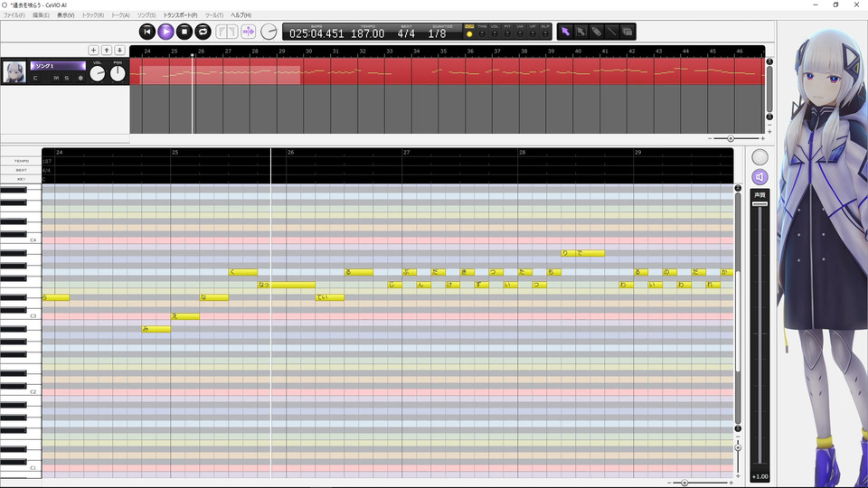Screen dimensions: 868x488
Task: Click the metronome dial icon
Action: pos(269,32)
